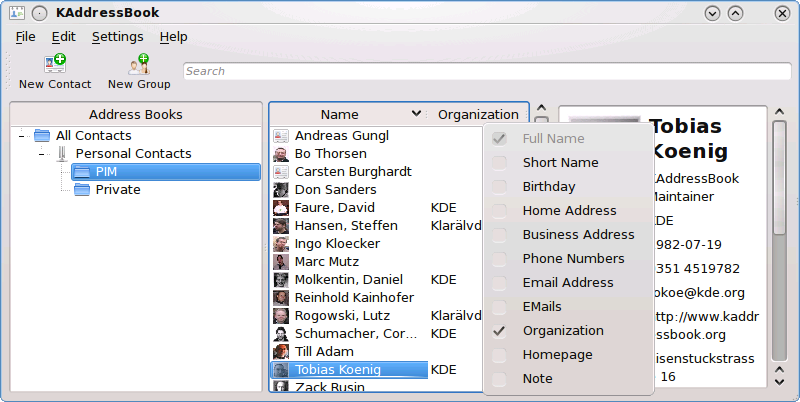The width and height of the screenshot is (800, 402).
Task: Open the kaddressbook.org homepage link
Action: [707, 325]
